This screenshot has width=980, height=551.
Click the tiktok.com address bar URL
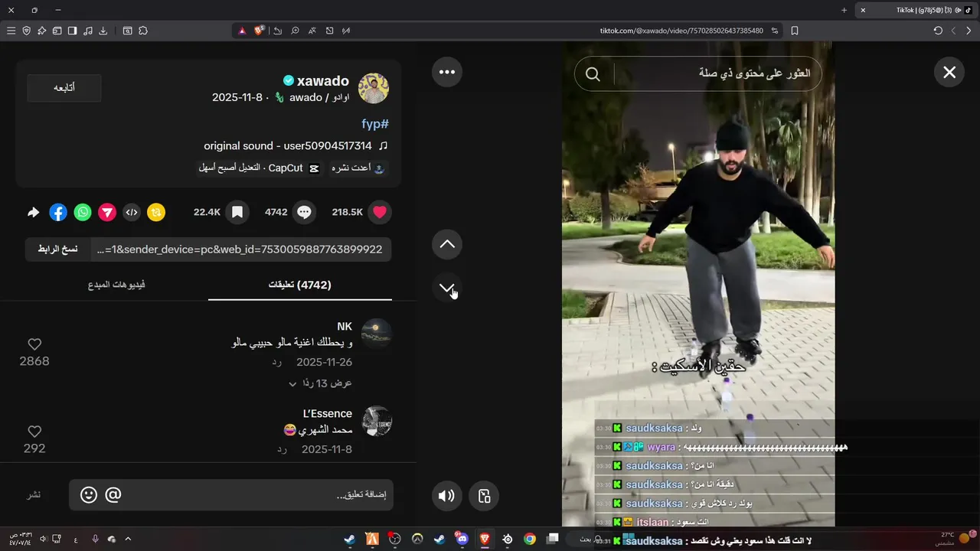coord(681,31)
